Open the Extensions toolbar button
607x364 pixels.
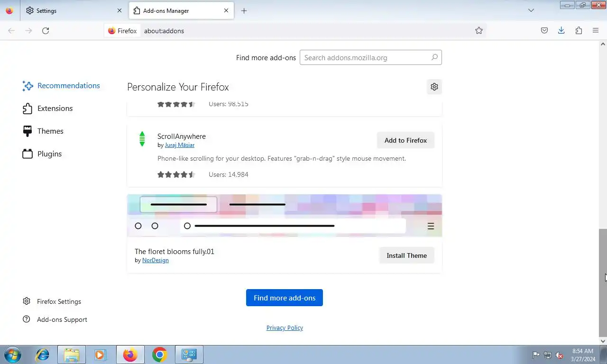[x=579, y=31]
